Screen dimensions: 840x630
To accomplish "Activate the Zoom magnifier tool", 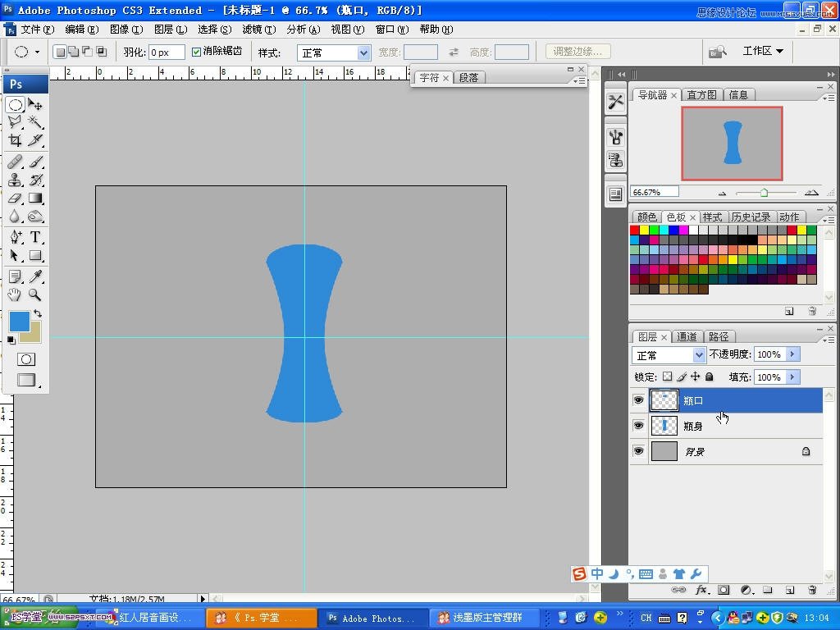I will tap(35, 294).
